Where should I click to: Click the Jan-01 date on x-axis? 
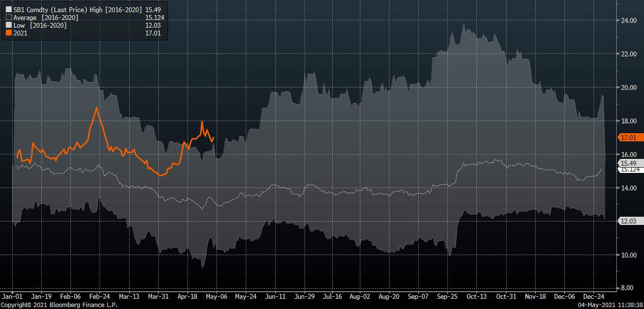(x=12, y=296)
